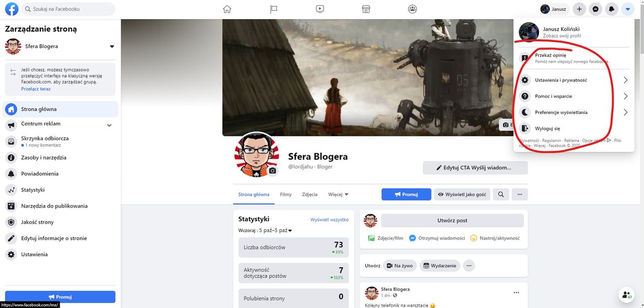Click the camera icon on the profile picture
The width and height of the screenshot is (644, 308).
272,171
